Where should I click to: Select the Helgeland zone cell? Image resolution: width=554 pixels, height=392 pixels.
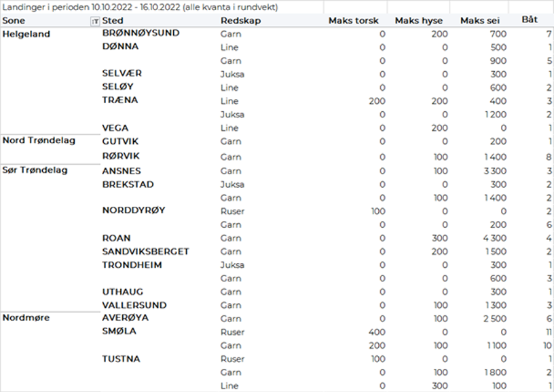[27, 35]
